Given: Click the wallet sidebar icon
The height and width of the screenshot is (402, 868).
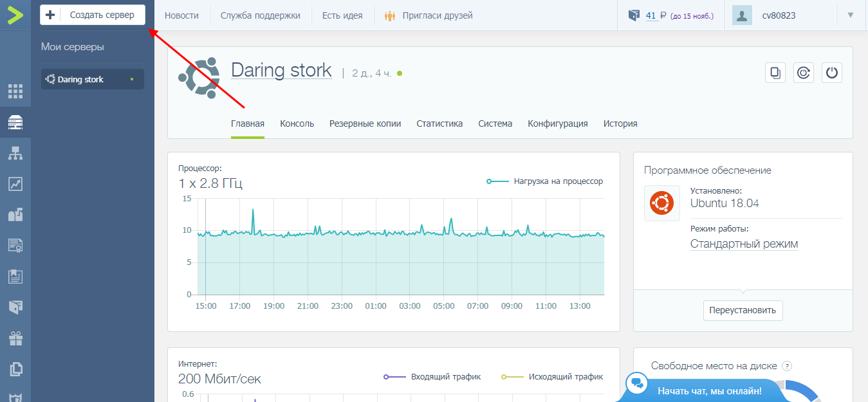Looking at the screenshot, I should pyautogui.click(x=15, y=307).
